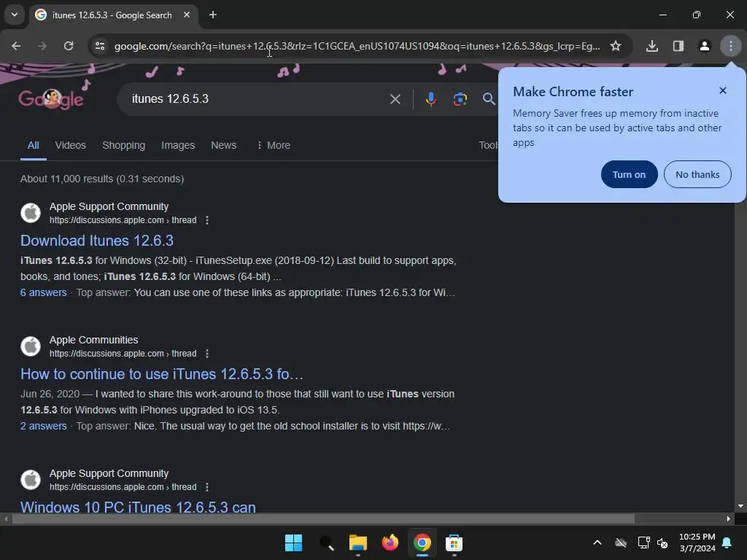Open Microsoft Store from the taskbar
This screenshot has height=560, width=747.
(454, 542)
